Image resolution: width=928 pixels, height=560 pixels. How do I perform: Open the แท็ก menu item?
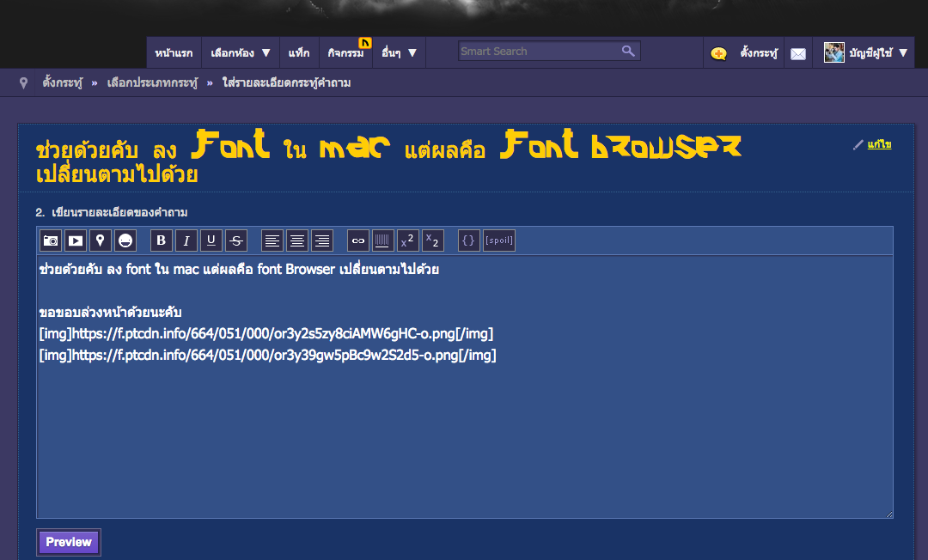click(299, 52)
